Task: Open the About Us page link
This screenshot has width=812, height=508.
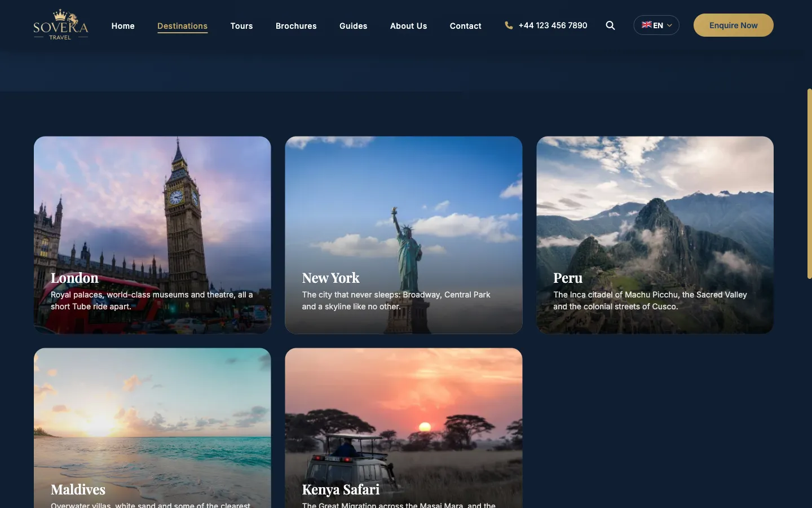Action: (x=409, y=26)
